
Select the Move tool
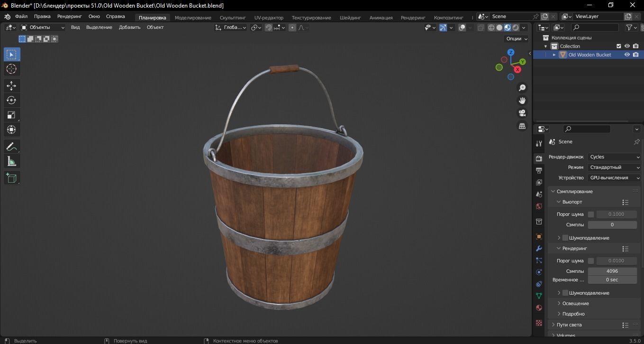(12, 86)
